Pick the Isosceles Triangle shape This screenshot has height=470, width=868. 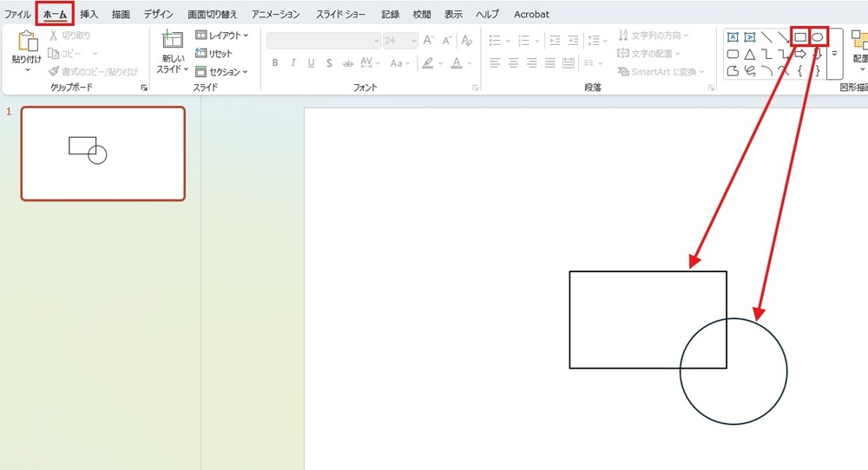pos(749,55)
